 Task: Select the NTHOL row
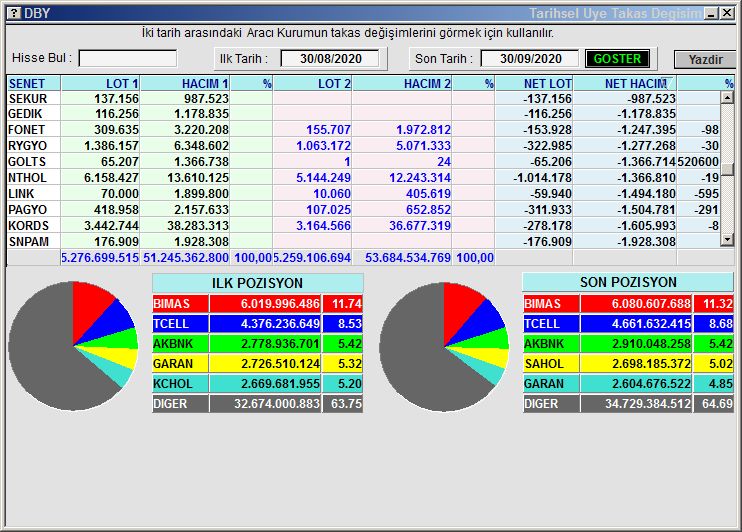coord(363,178)
